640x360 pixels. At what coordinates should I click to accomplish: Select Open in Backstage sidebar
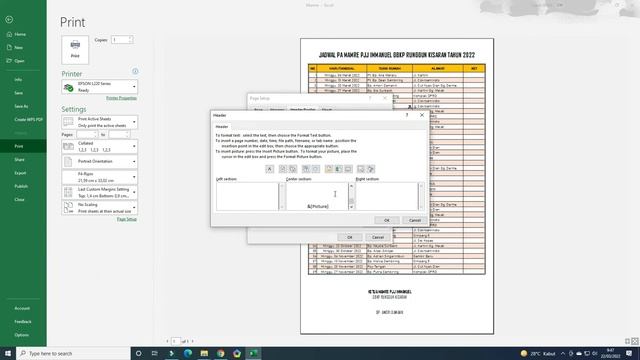(x=19, y=61)
